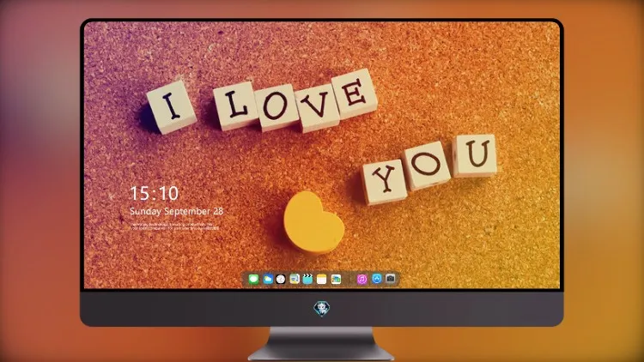Open the clapperboard Videos app in dock
Screen dimensions: 644x362
[307, 279]
